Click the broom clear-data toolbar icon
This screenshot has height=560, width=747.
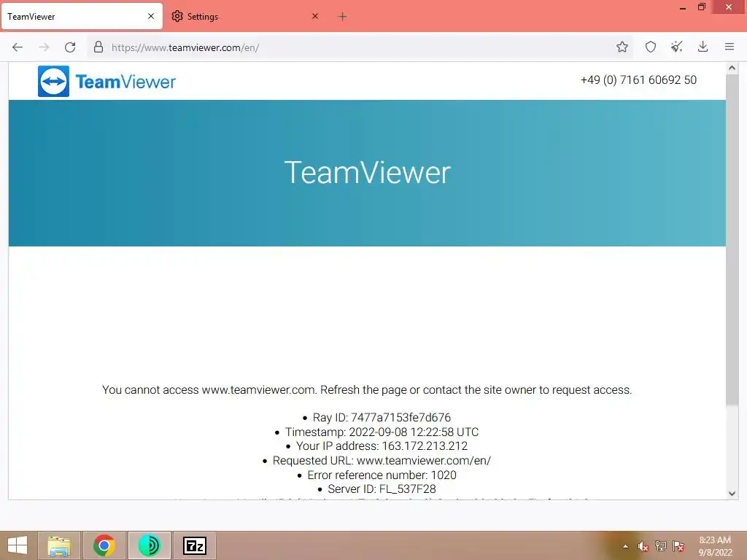point(676,47)
